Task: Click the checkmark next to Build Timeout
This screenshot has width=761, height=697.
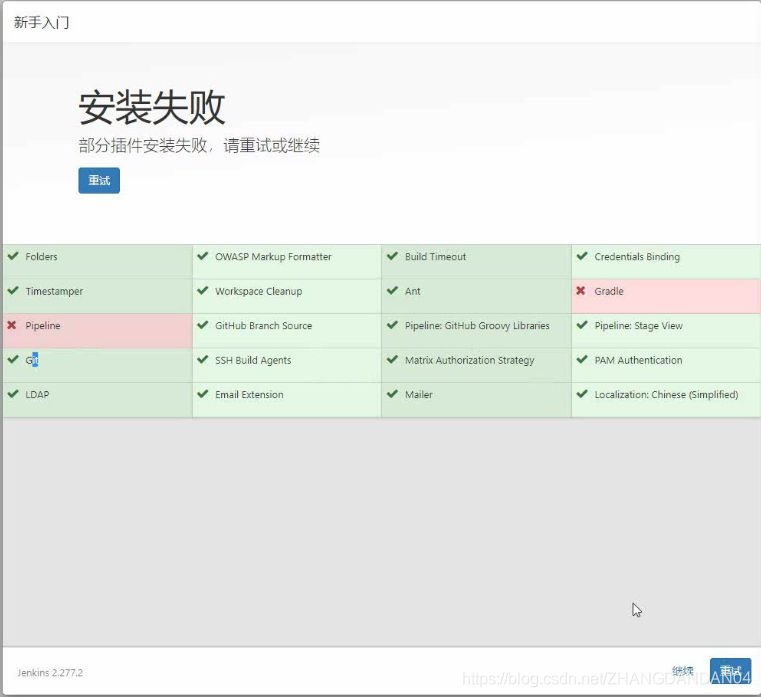Action: click(392, 256)
